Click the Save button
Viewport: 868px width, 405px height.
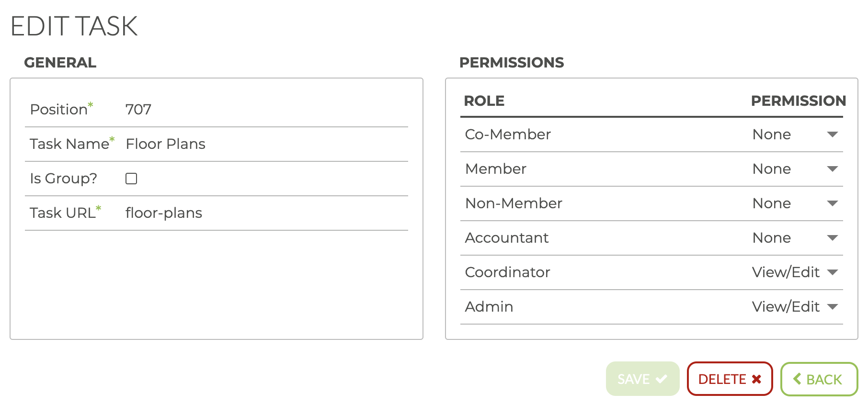642,379
